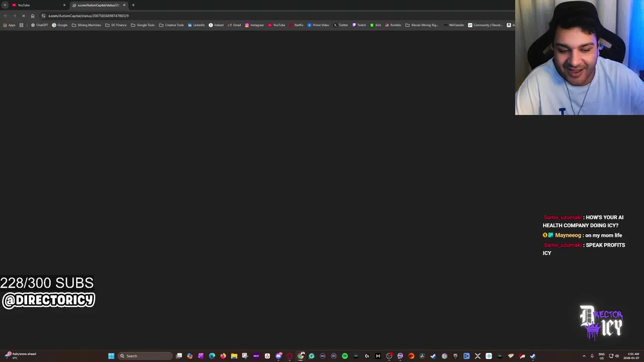Open the Prime Video bookmark
This screenshot has width=644, height=362.
pyautogui.click(x=318, y=25)
